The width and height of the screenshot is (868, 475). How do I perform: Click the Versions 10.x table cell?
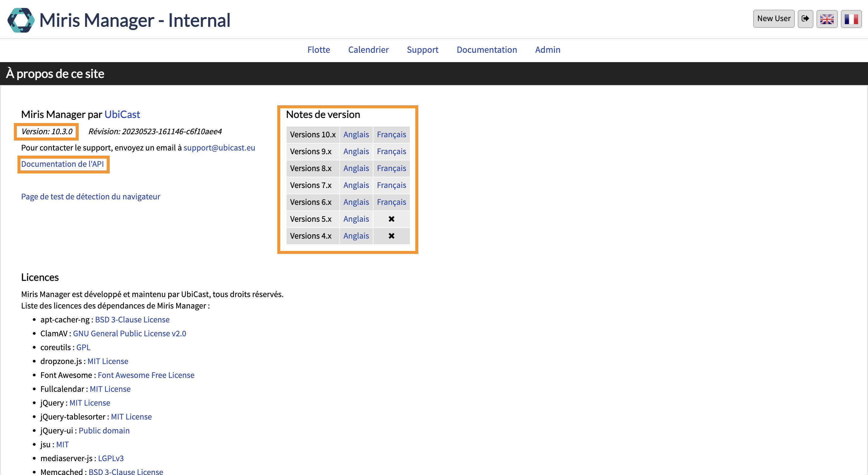tap(313, 135)
